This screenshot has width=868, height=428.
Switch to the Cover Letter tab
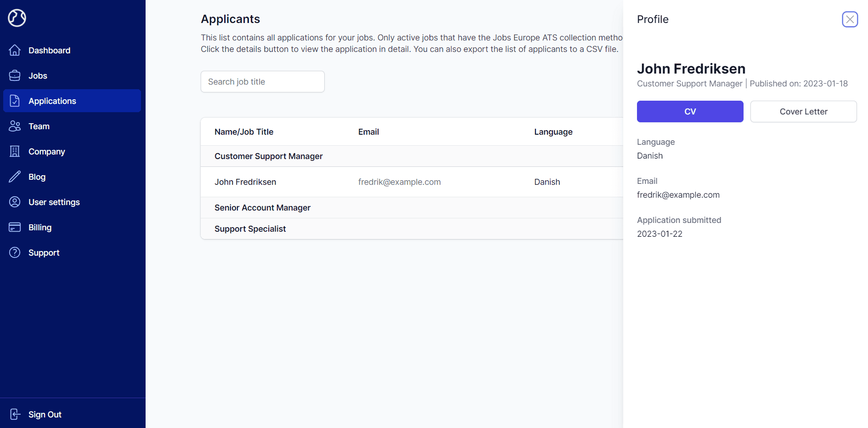point(803,111)
